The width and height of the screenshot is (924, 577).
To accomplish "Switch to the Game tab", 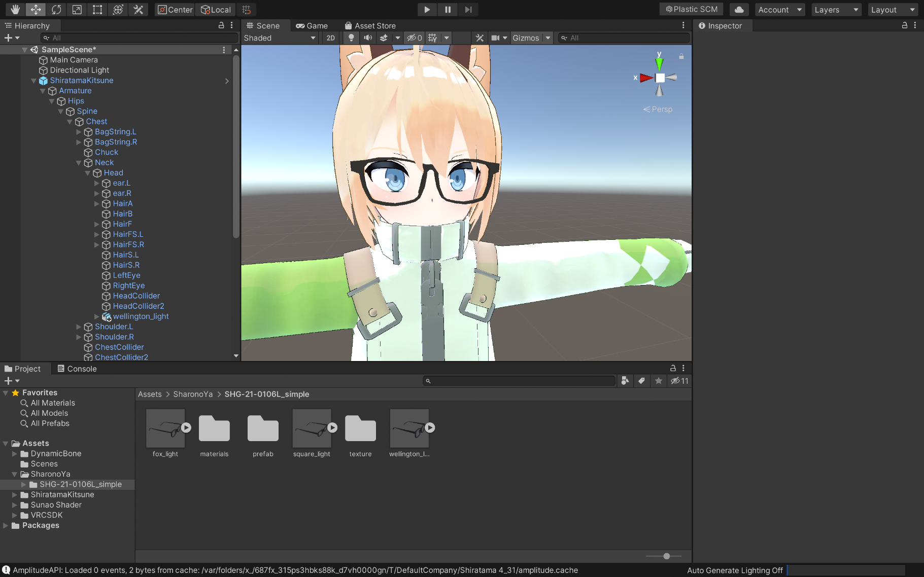I will 312,26.
